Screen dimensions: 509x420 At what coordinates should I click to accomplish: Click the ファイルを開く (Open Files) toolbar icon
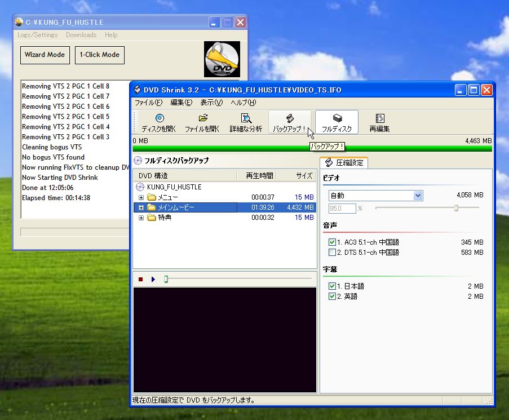(202, 122)
